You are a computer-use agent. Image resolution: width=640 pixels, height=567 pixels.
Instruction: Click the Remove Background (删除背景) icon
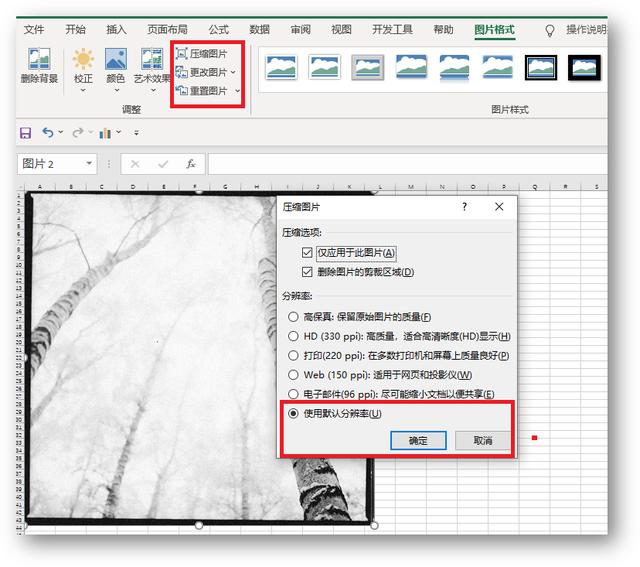click(x=40, y=62)
